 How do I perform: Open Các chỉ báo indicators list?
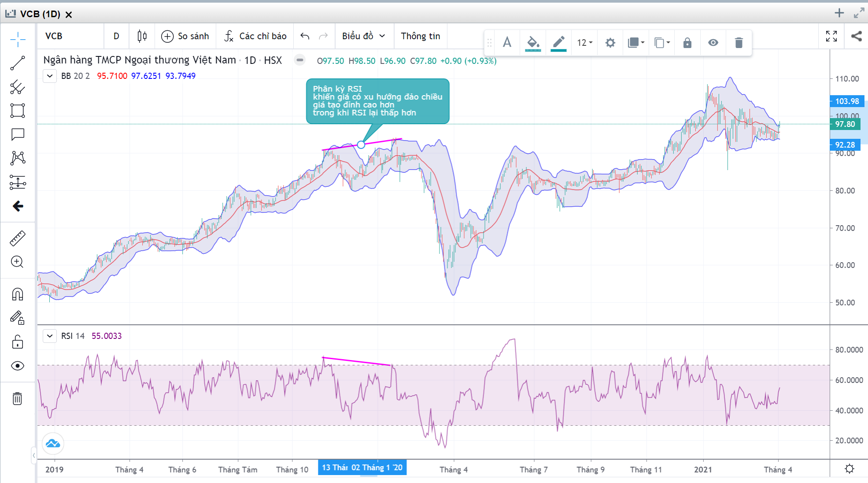[255, 36]
